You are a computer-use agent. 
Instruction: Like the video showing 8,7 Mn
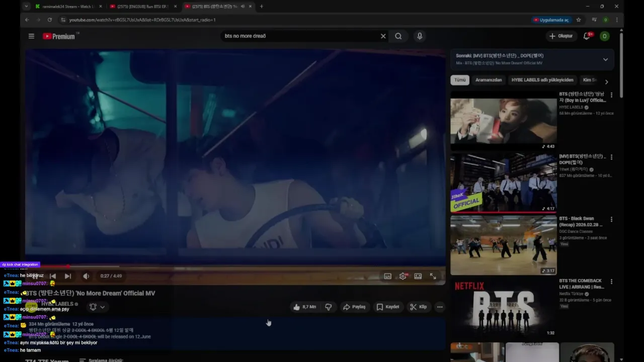tap(304, 307)
